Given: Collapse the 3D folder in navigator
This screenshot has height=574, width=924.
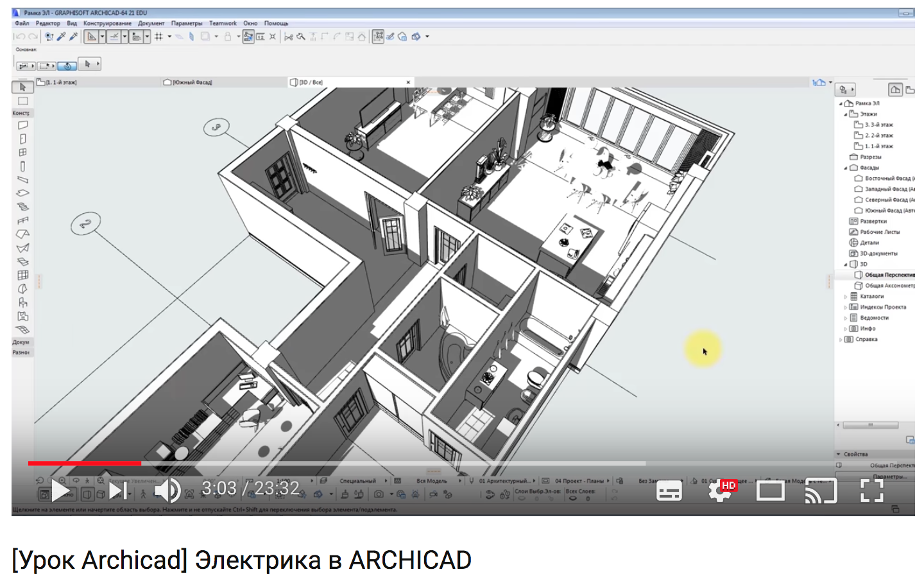Looking at the screenshot, I should click(x=846, y=264).
